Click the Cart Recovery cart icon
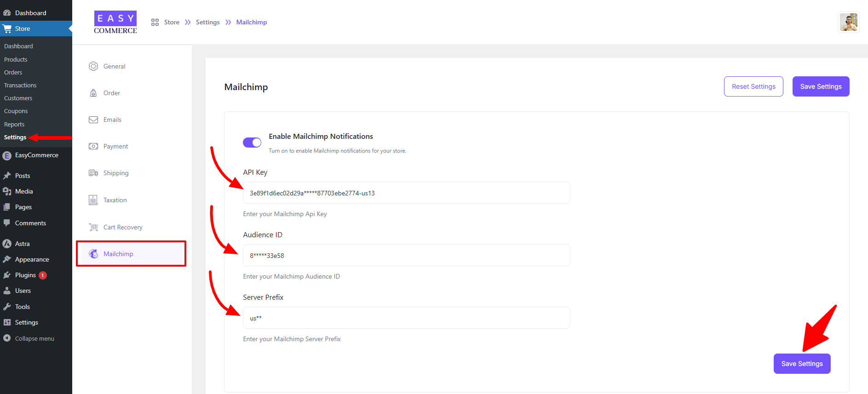The width and height of the screenshot is (868, 394). click(93, 227)
